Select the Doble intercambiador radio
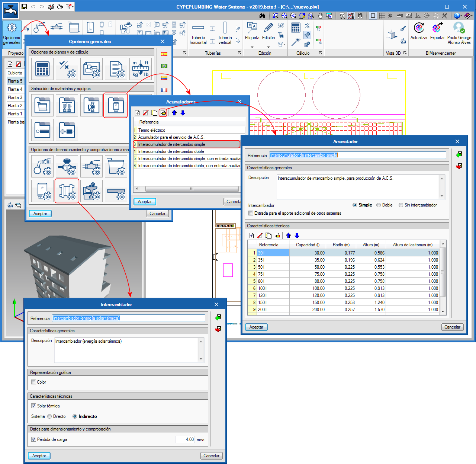The height and width of the screenshot is (464, 476). [379, 205]
